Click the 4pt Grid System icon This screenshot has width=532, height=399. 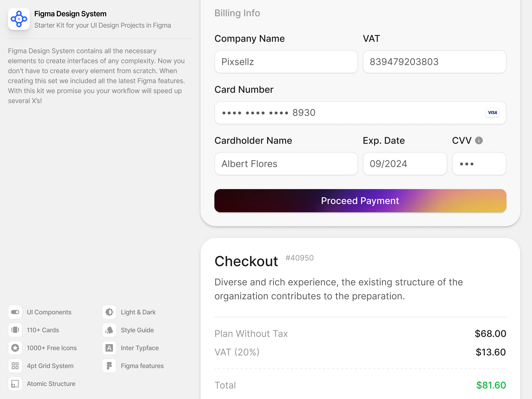tap(15, 366)
